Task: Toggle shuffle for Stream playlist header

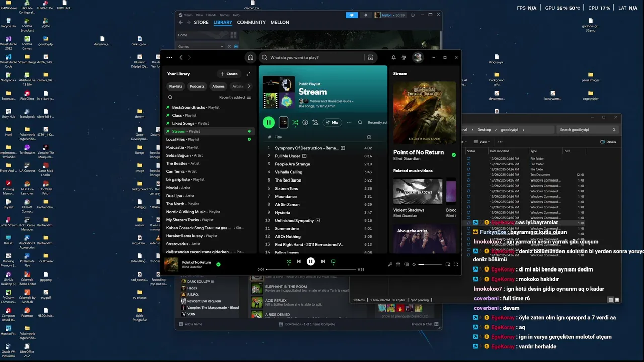Action: (295, 122)
